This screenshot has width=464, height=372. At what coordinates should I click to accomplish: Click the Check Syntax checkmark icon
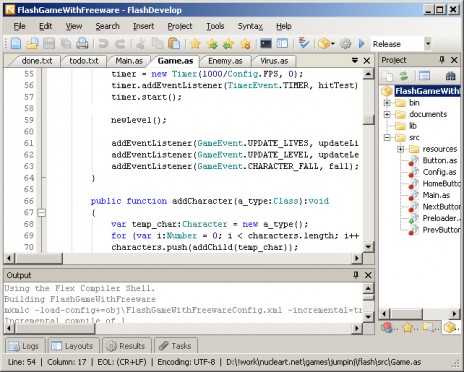click(x=304, y=43)
